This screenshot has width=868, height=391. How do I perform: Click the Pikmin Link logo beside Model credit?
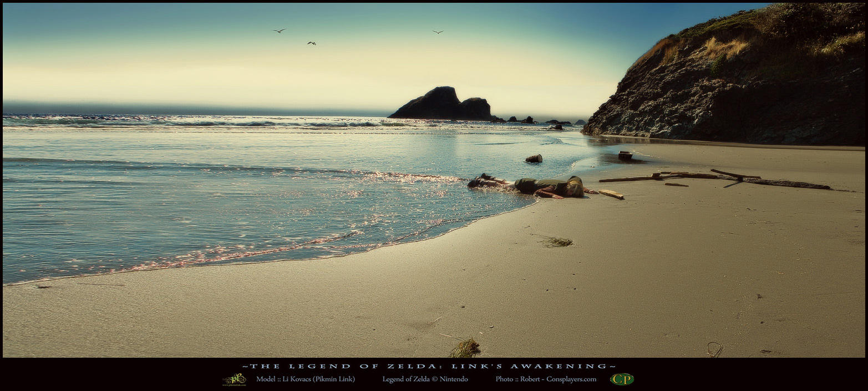pos(234,379)
